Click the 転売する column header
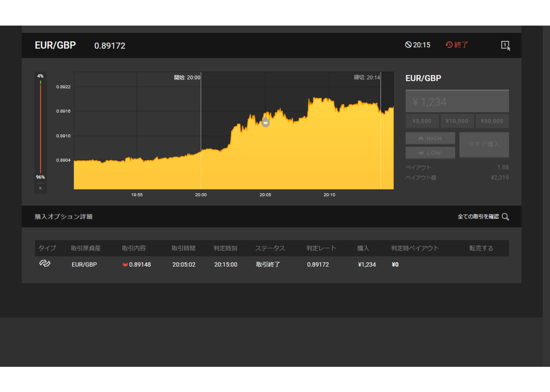The width and height of the screenshot is (550, 392). click(481, 248)
